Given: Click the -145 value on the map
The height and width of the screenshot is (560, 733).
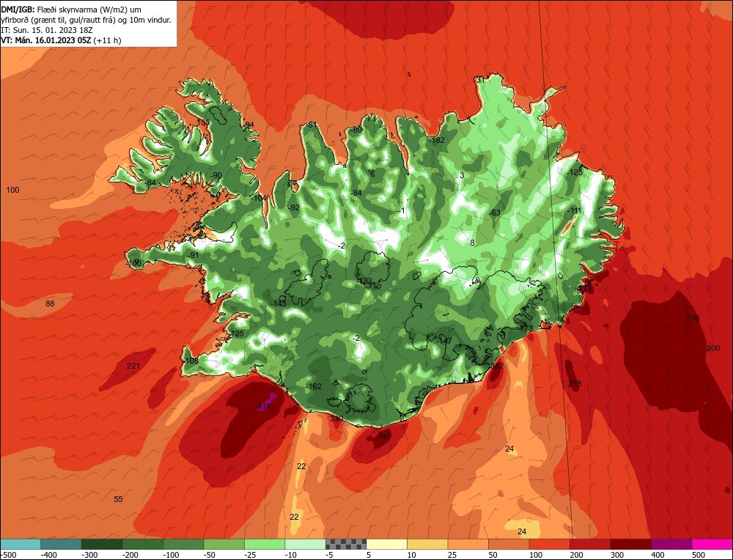Looking at the screenshot, I should (278, 303).
